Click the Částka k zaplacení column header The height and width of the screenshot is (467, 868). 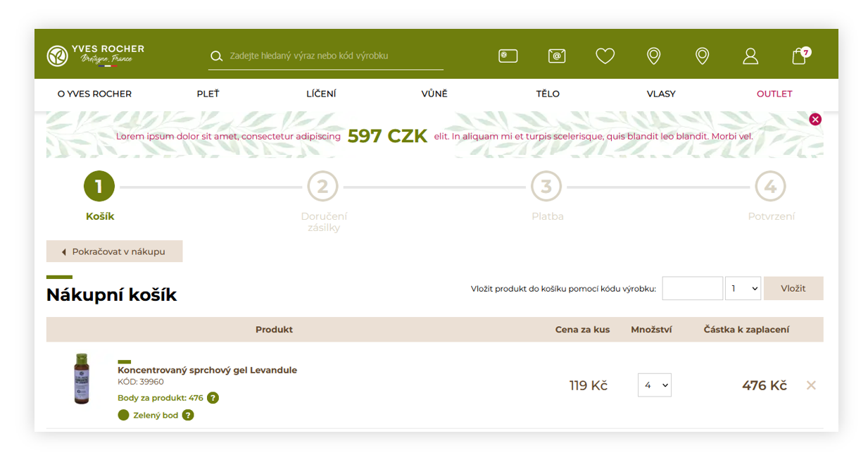pos(746,330)
